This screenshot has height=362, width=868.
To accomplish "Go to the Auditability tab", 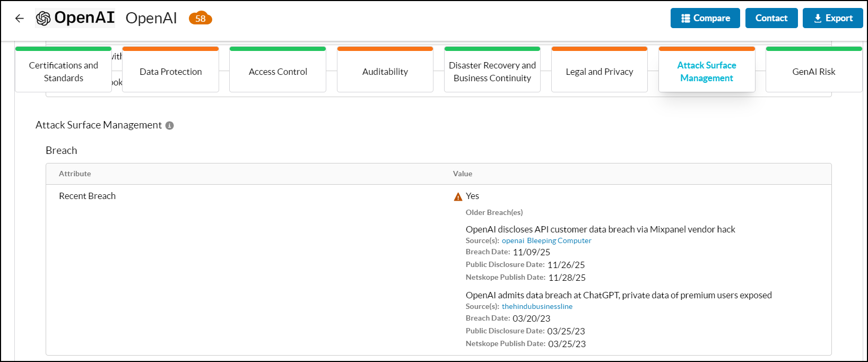I will [x=385, y=72].
